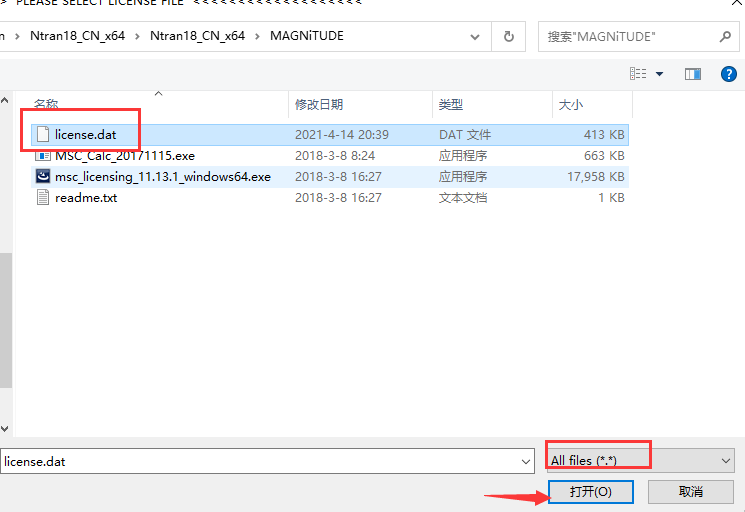This screenshot has width=745, height=512.
Task: Click the navigation pane scroll up arrow
Action: click(5, 100)
